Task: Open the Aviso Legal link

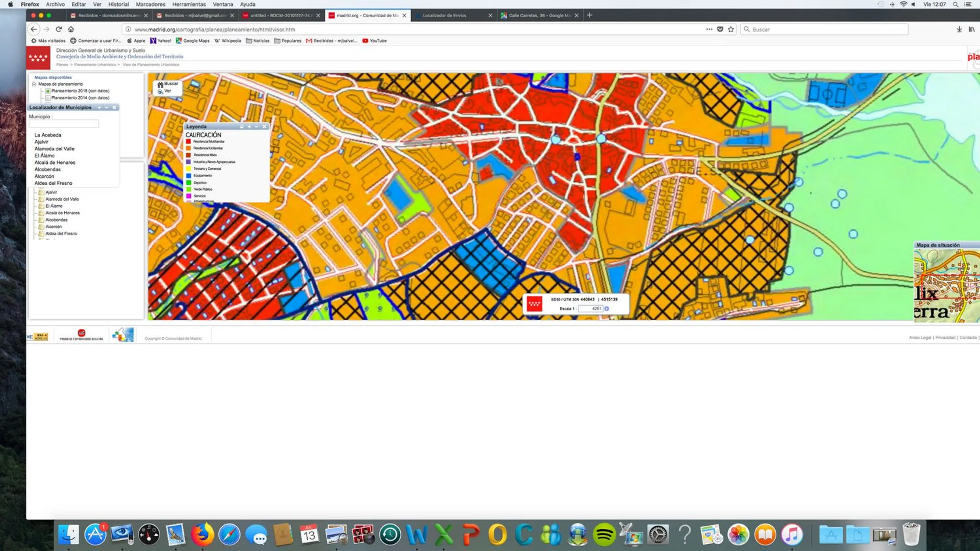Action: (x=920, y=338)
